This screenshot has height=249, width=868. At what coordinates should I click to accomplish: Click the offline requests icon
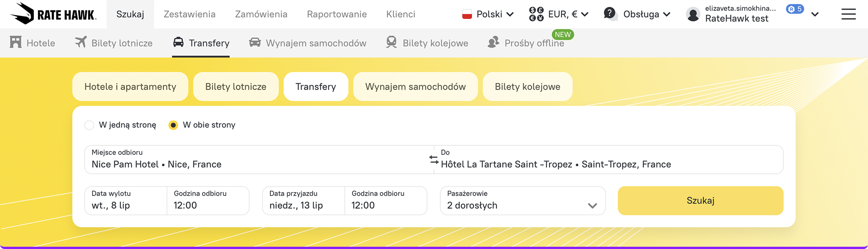pos(493,42)
